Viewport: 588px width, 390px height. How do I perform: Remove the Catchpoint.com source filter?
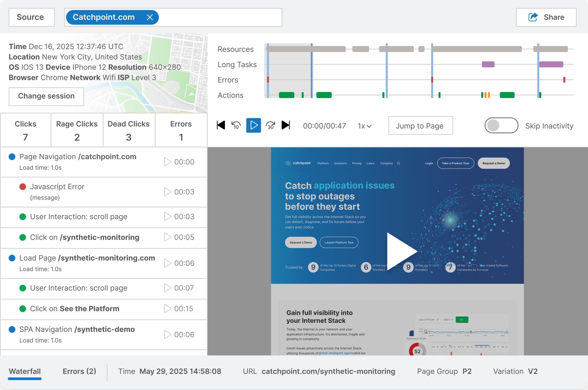150,17
